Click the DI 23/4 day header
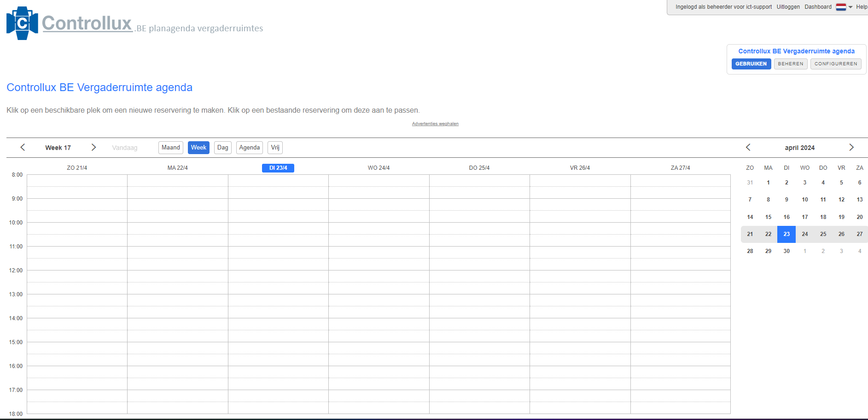The height and width of the screenshot is (420, 868). (x=278, y=168)
